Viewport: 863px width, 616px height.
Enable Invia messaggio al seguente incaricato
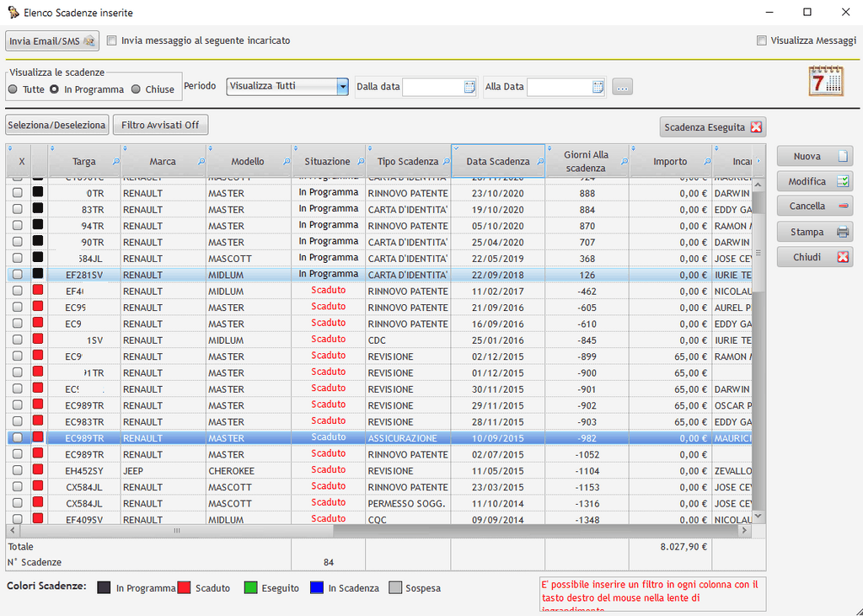[112, 40]
